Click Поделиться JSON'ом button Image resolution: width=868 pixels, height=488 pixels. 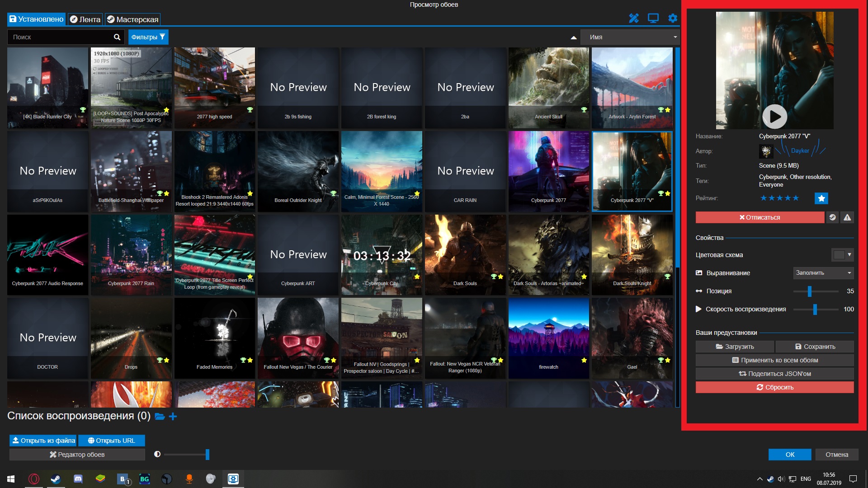pos(774,374)
